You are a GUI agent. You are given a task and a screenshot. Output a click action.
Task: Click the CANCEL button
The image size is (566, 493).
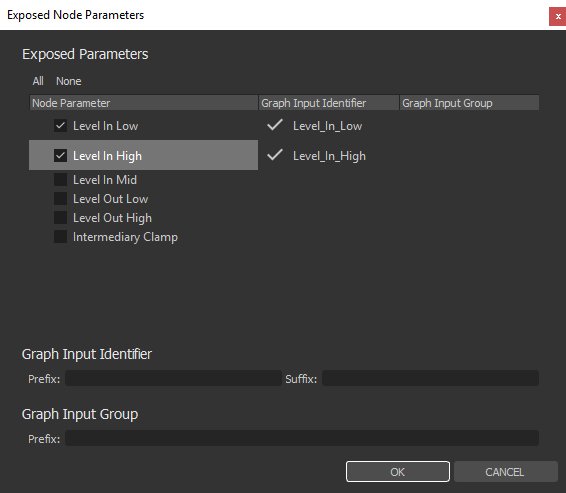click(505, 472)
